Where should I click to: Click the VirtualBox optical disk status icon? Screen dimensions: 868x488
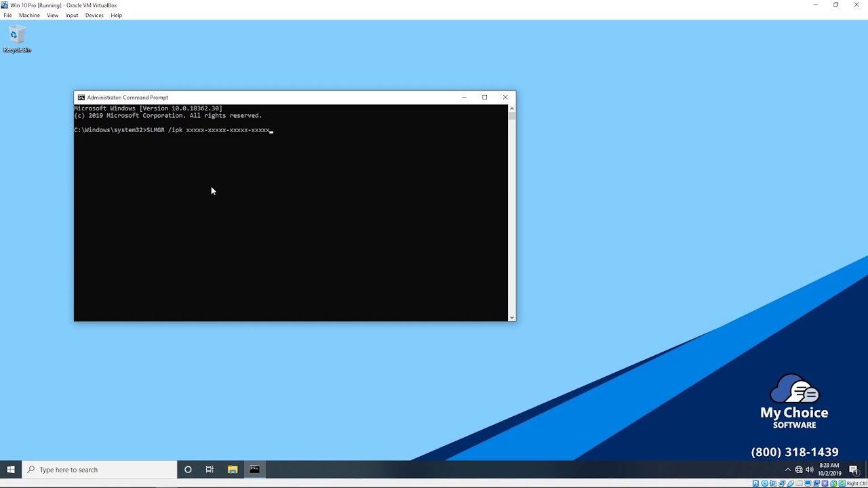click(x=764, y=483)
